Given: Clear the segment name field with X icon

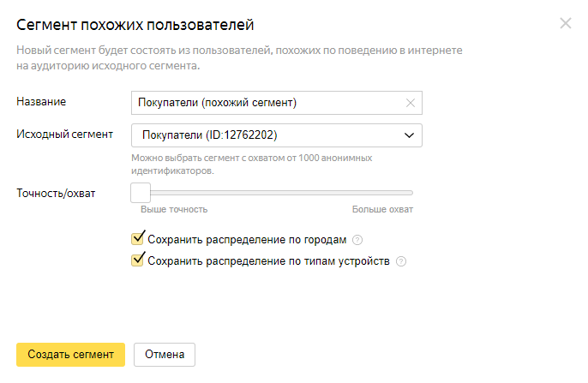Looking at the screenshot, I should (411, 103).
